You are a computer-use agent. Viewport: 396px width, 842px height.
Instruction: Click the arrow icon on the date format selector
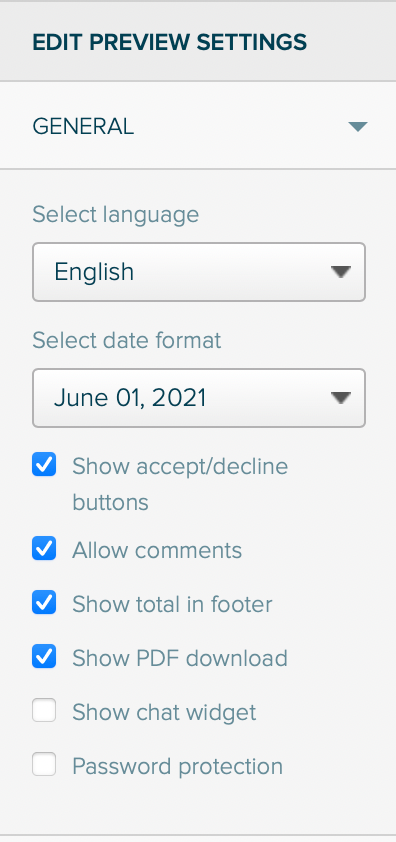341,398
